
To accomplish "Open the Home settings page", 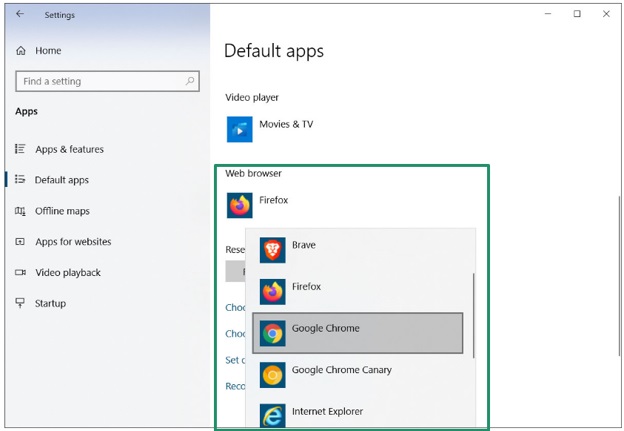I will point(48,51).
